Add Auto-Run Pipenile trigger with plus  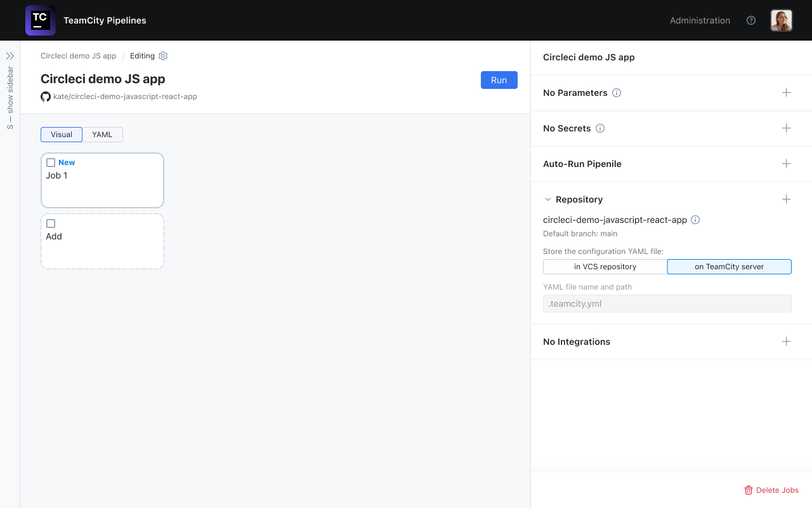tap(787, 164)
